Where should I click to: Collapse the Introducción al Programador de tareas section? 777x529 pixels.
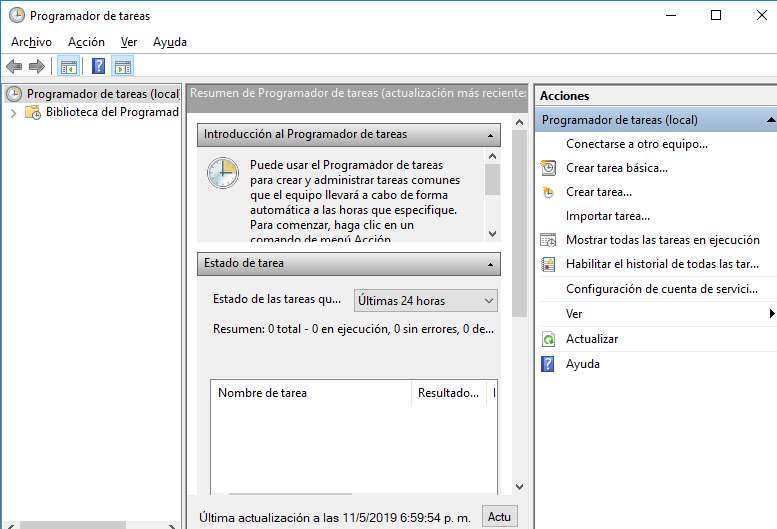click(x=490, y=135)
